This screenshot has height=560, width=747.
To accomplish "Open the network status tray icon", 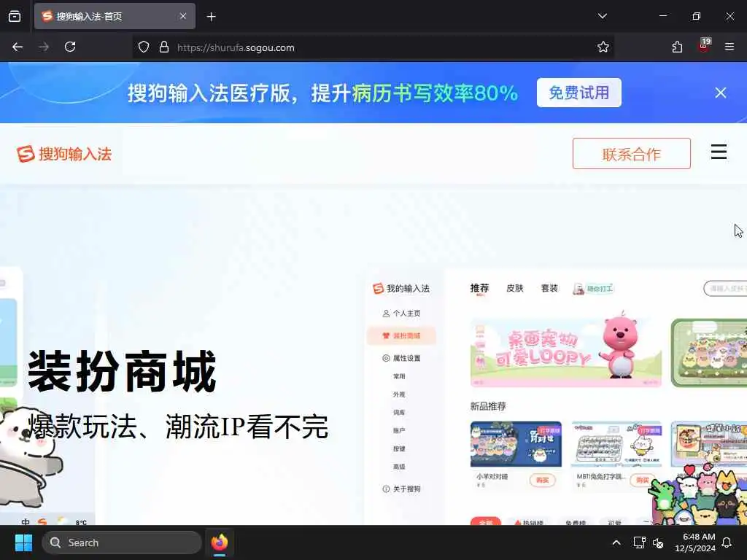I will (x=639, y=542).
